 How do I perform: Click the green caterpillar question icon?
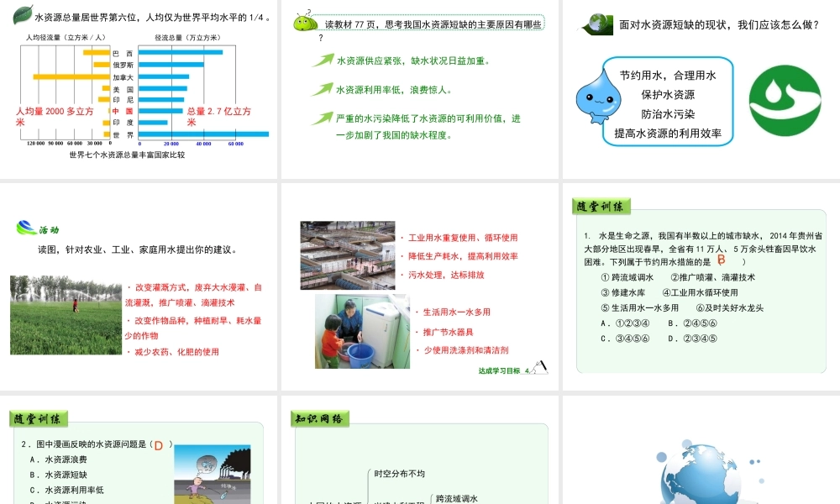pos(305,23)
